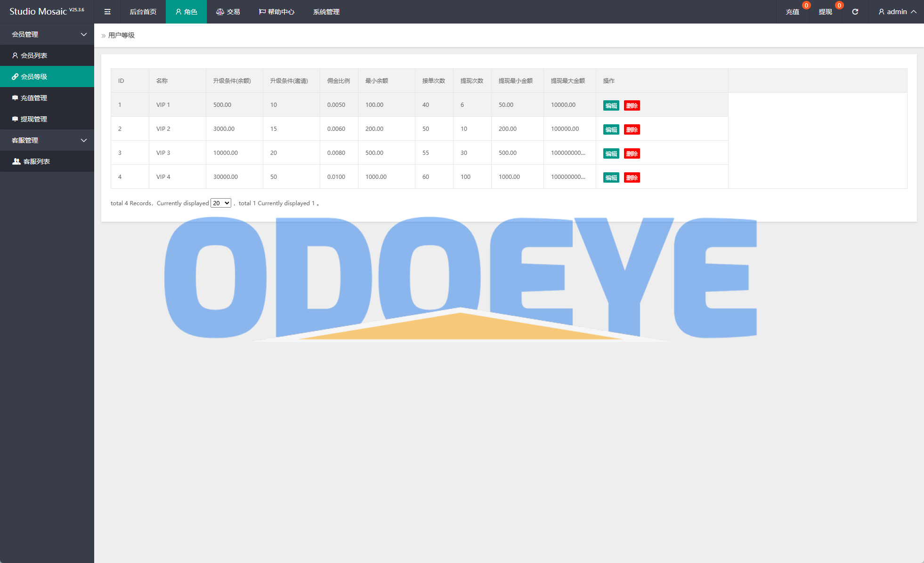Open 帮助中心 top navigation tab
924x563 pixels.
click(276, 12)
